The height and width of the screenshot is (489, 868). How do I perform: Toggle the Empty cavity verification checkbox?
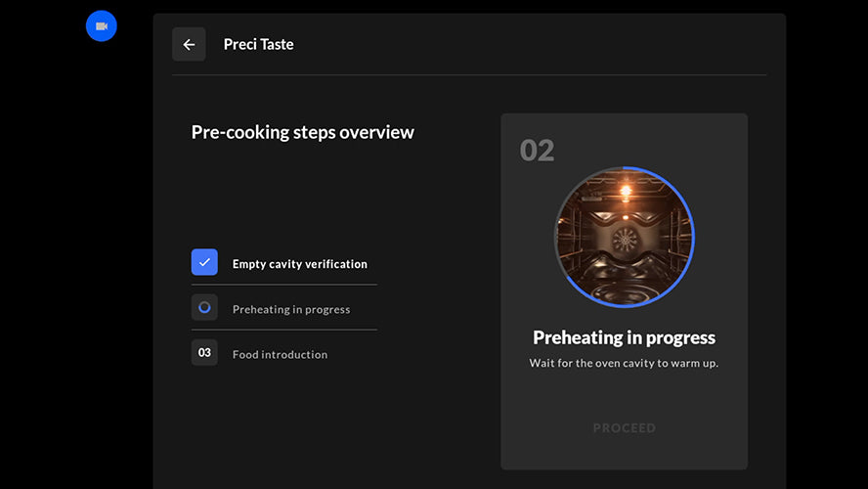point(204,262)
